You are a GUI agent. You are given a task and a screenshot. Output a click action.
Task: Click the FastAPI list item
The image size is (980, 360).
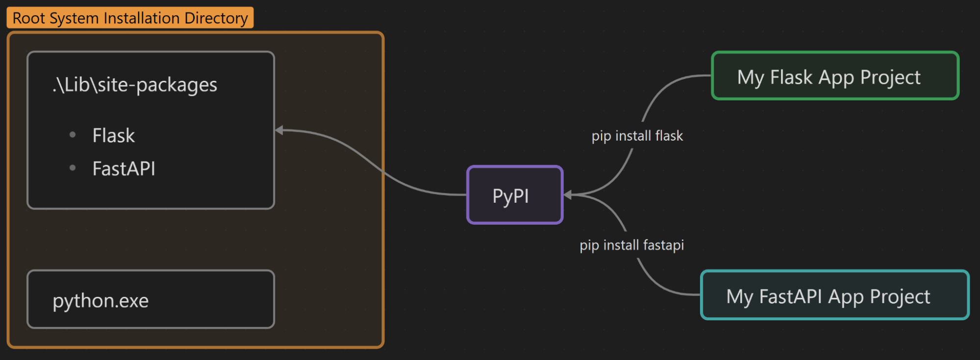tap(124, 168)
